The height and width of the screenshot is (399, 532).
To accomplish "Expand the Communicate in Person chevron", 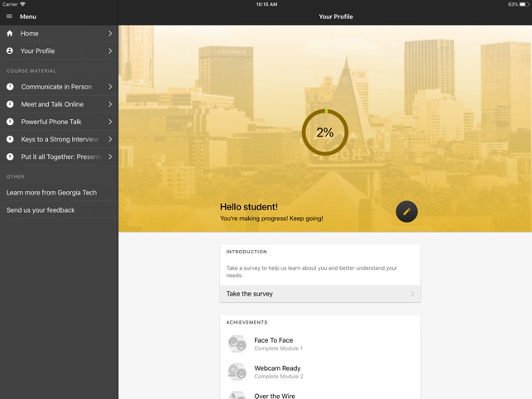I will tap(110, 87).
